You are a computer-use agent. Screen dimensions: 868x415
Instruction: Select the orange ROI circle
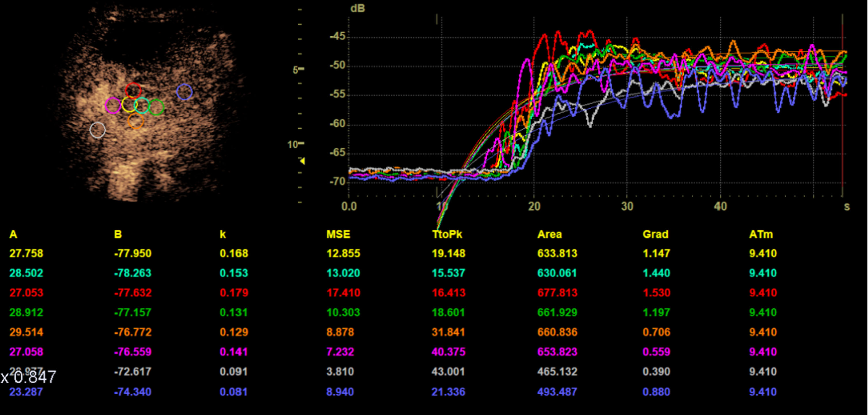(x=135, y=121)
